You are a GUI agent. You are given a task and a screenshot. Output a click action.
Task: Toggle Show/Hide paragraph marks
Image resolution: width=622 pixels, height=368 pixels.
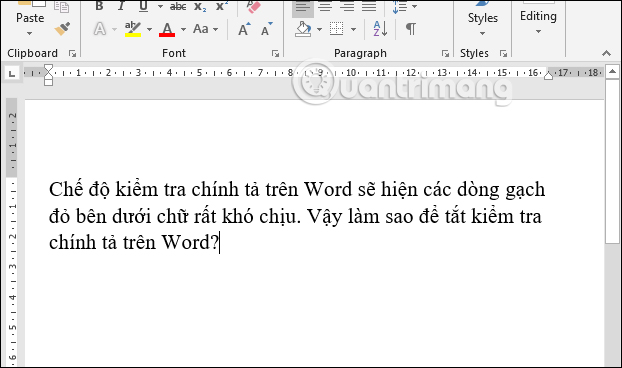(x=411, y=29)
